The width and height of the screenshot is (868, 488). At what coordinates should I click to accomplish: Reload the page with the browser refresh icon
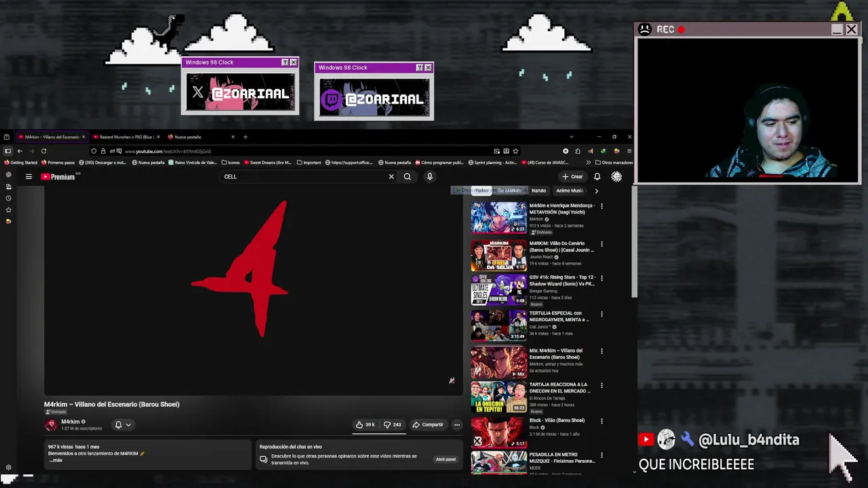point(43,151)
